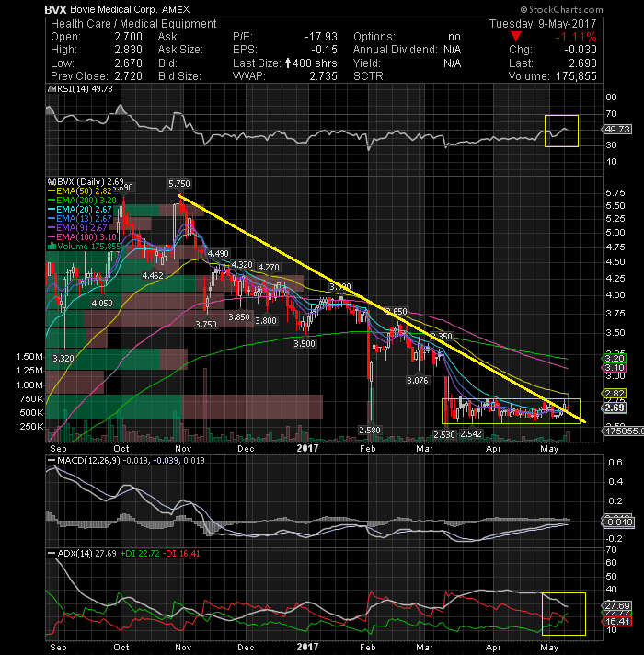644x655 pixels.
Task: Click the AMEX exchange label
Action: 176,9
